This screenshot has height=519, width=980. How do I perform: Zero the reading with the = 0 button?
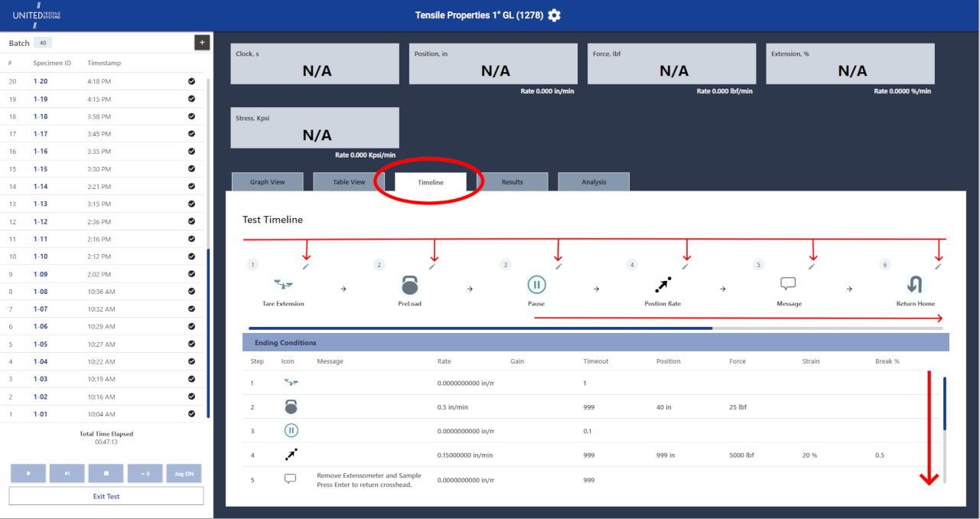145,474
